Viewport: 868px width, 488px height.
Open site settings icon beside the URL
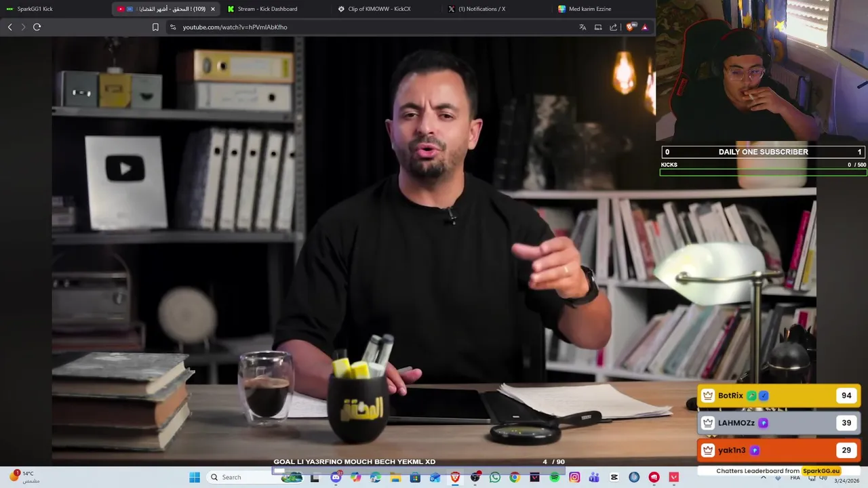coord(173,27)
